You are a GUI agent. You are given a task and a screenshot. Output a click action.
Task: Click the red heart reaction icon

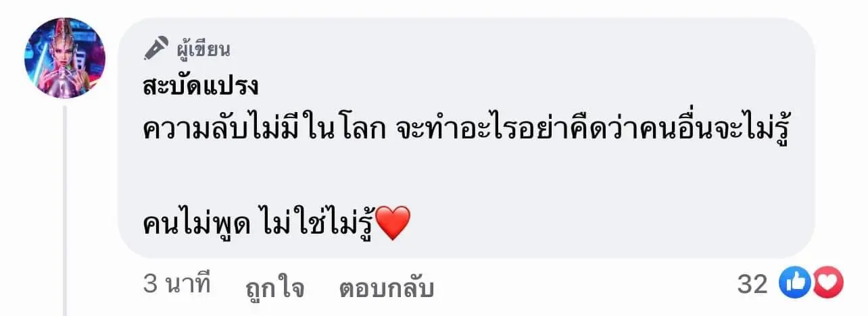[x=826, y=284]
